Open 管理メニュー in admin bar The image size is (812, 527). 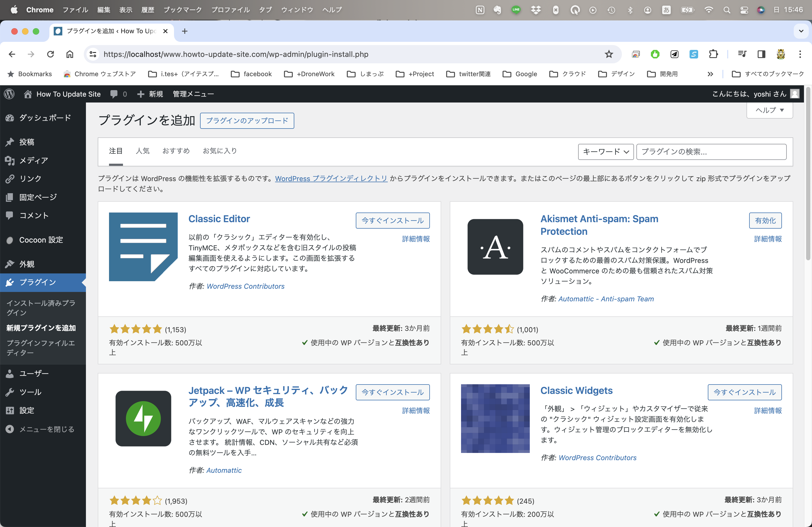[x=193, y=94]
